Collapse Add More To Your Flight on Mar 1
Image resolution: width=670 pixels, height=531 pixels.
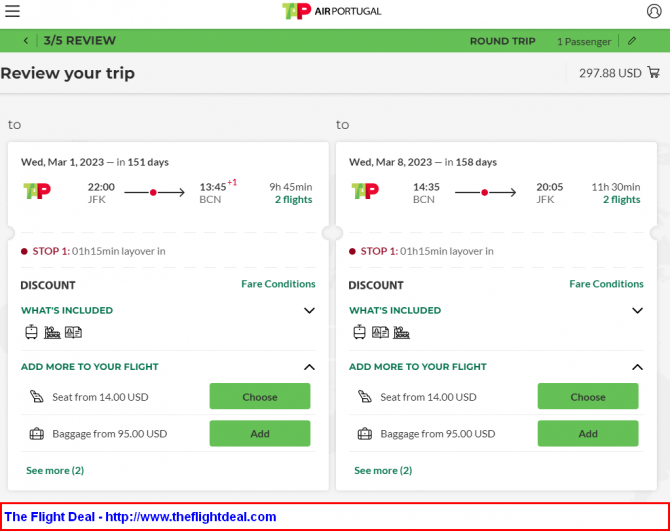click(309, 367)
